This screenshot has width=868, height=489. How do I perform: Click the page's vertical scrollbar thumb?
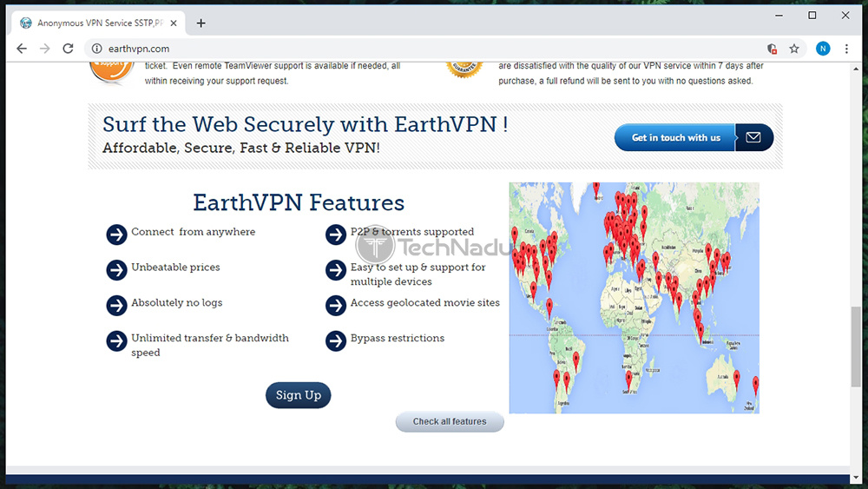point(856,347)
